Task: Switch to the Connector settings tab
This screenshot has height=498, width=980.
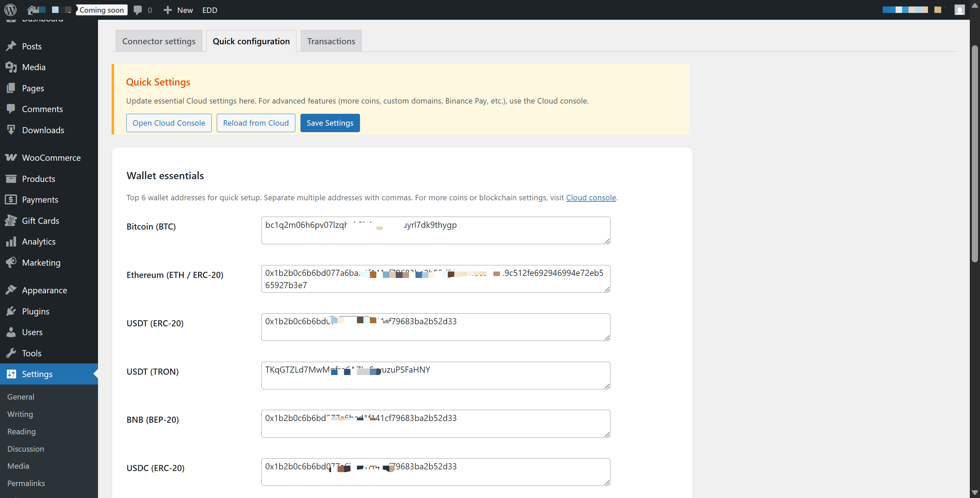Action: 159,41
